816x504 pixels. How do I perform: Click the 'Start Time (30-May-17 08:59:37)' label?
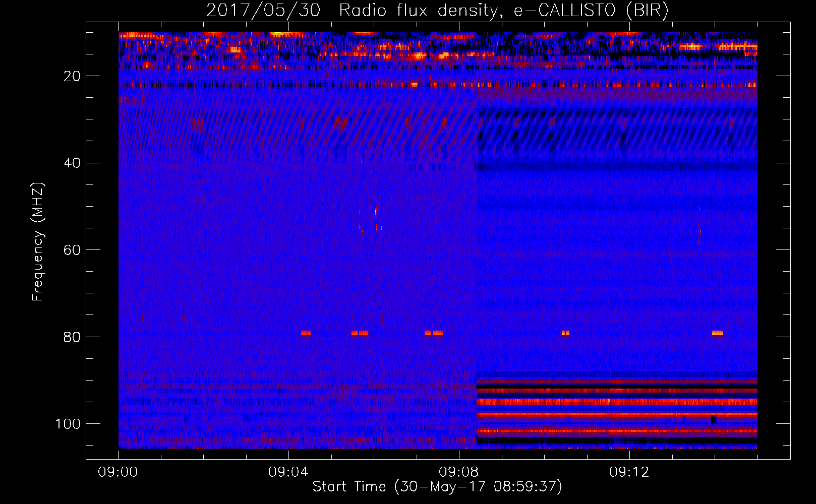[x=437, y=487]
